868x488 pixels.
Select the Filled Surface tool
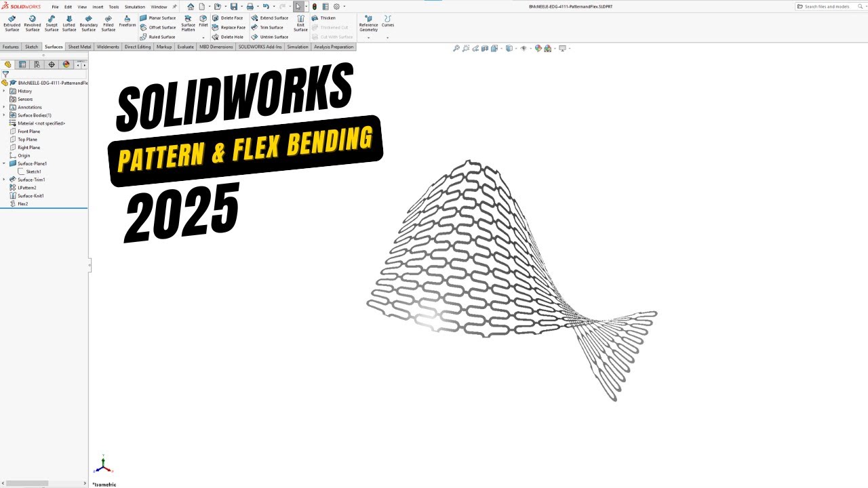coord(108,23)
